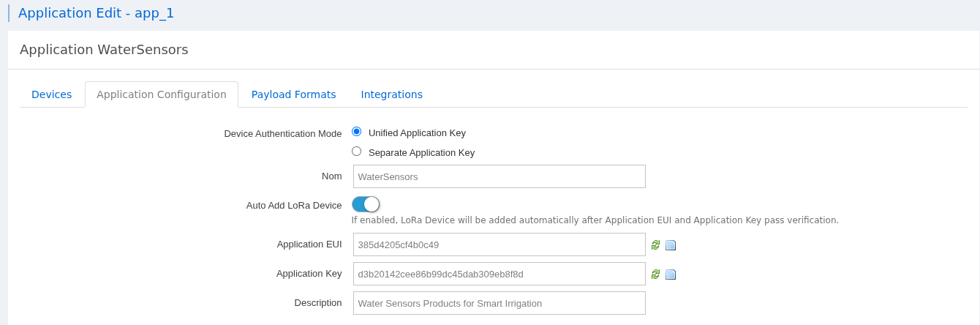Click inside the Application Key field
Image resolution: width=980 pixels, height=325 pixels.
[x=499, y=274]
